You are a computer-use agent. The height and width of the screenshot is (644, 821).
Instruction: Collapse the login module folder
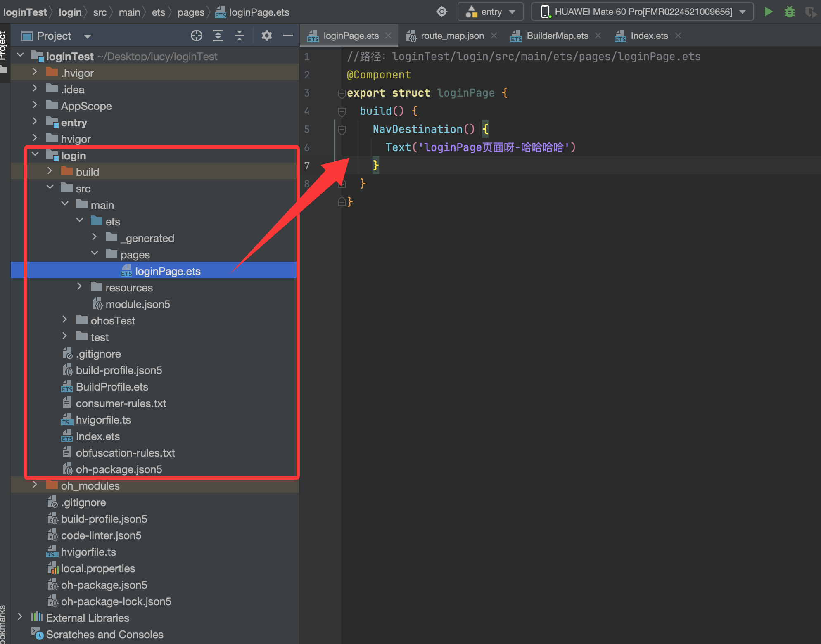tap(36, 155)
